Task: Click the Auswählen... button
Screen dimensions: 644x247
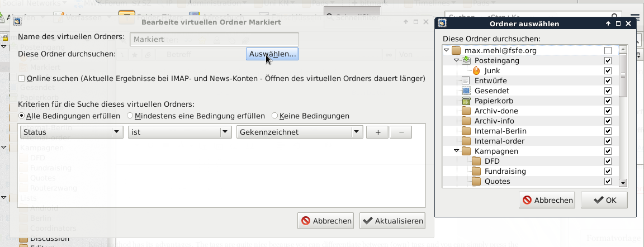Action: coord(272,54)
